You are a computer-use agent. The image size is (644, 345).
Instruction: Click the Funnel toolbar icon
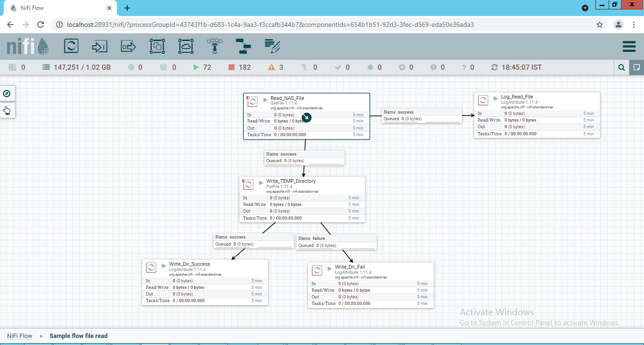tap(215, 46)
